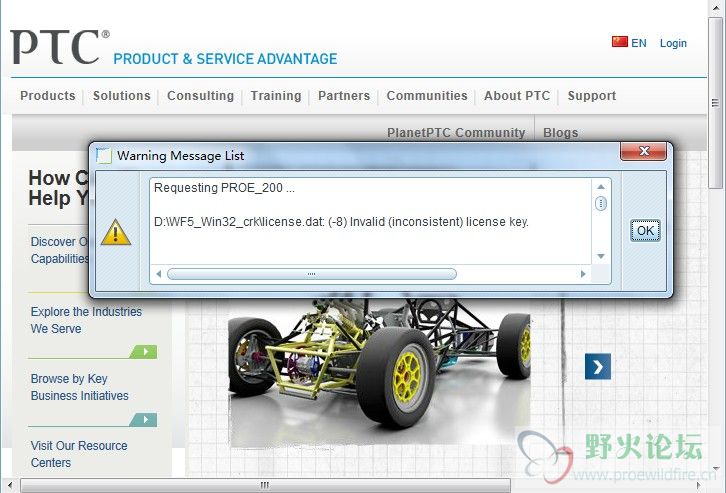Click the PTC logo
This screenshot has width=726, height=493.
(x=59, y=47)
